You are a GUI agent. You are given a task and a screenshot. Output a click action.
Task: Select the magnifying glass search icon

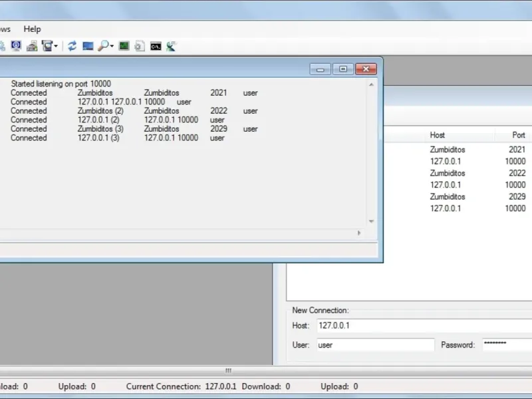coord(103,46)
